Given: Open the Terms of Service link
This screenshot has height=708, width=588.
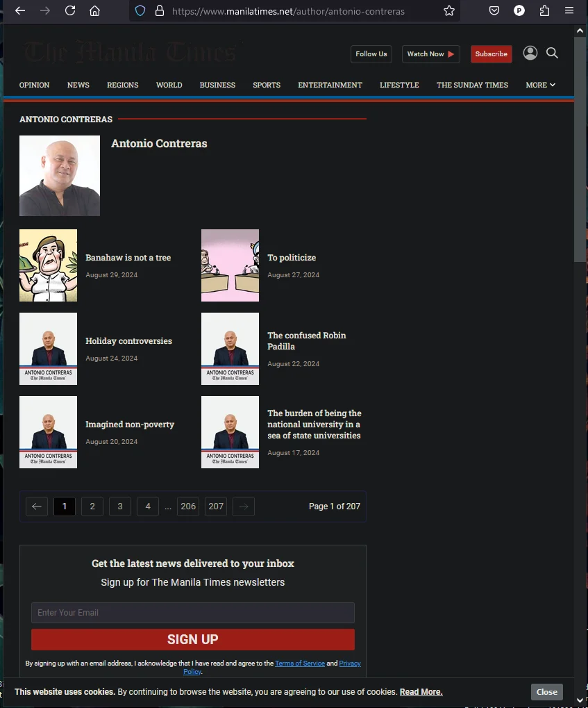Looking at the screenshot, I should coord(300,664).
